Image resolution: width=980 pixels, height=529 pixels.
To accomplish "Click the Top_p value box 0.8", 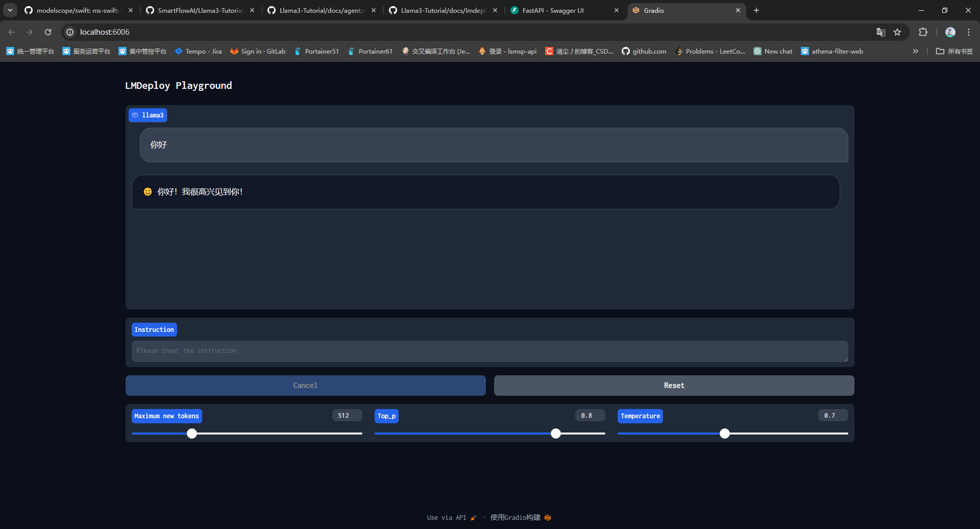I will (590, 416).
